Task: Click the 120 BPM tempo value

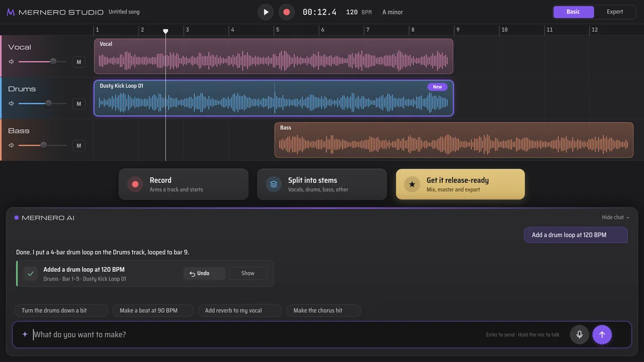Action: pos(359,12)
